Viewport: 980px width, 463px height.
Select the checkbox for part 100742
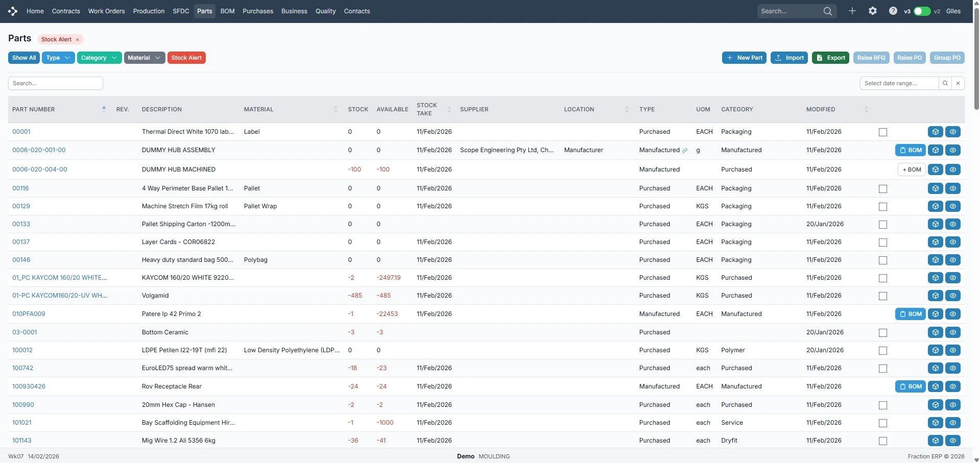click(882, 369)
